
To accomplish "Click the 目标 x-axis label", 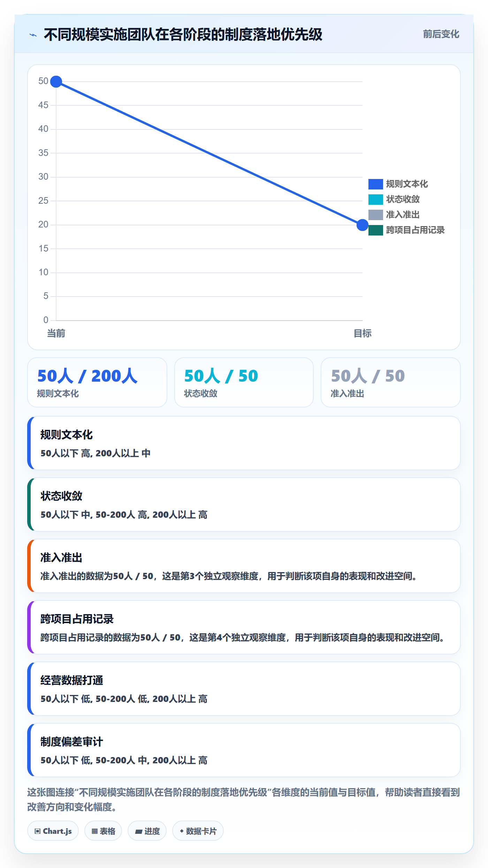I will tap(363, 334).
